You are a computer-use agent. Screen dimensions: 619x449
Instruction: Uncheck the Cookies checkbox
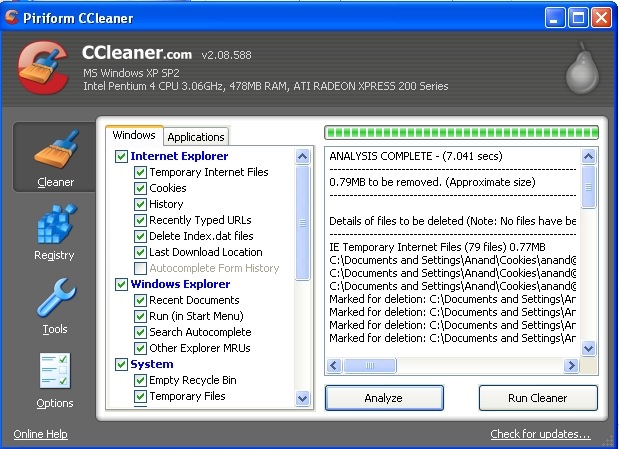click(x=140, y=188)
